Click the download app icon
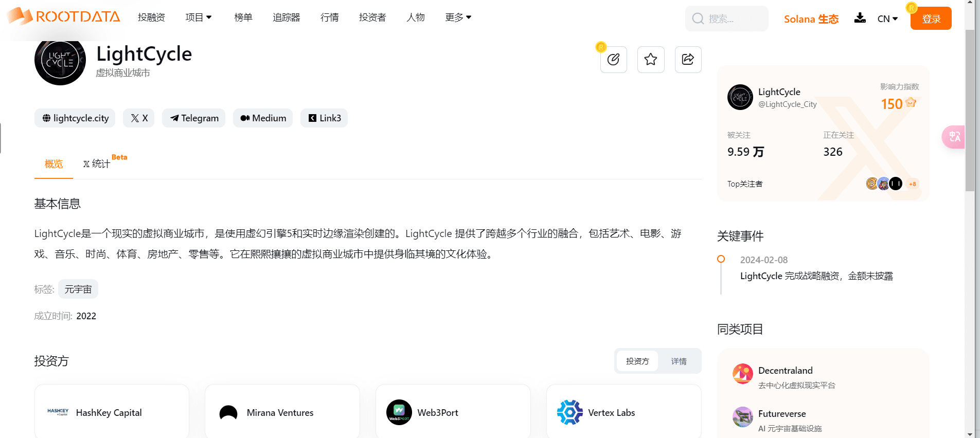This screenshot has width=980, height=438. (860, 18)
